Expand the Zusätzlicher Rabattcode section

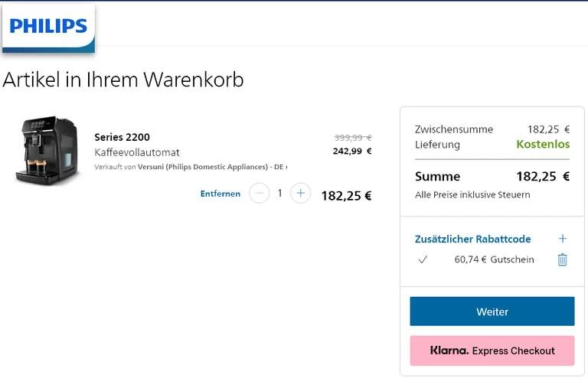[472, 239]
